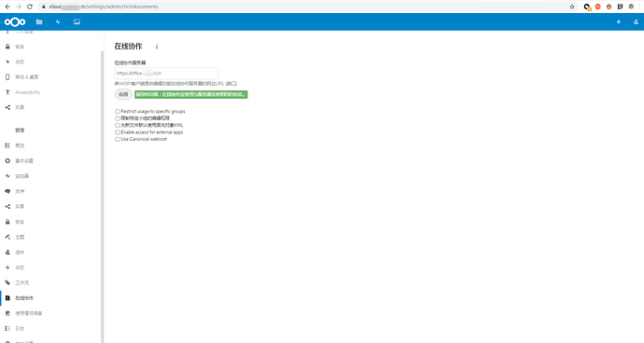Click the 在线协作 page heading
644x343 pixels.
point(128,47)
